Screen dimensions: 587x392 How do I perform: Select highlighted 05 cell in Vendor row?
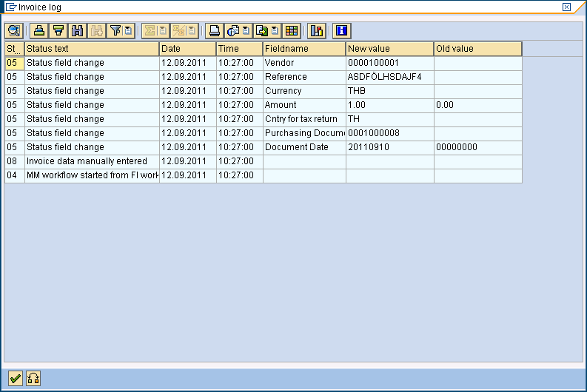[x=15, y=63]
